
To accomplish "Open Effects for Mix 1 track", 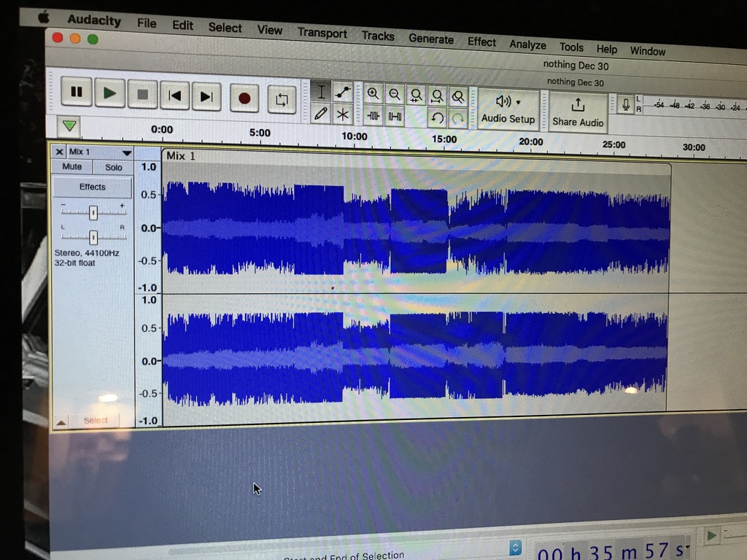I will (93, 187).
